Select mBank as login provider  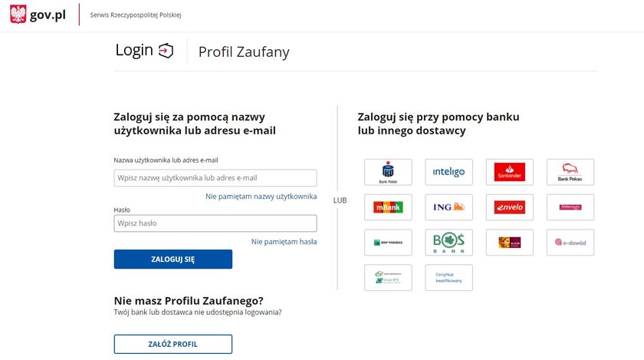388,207
